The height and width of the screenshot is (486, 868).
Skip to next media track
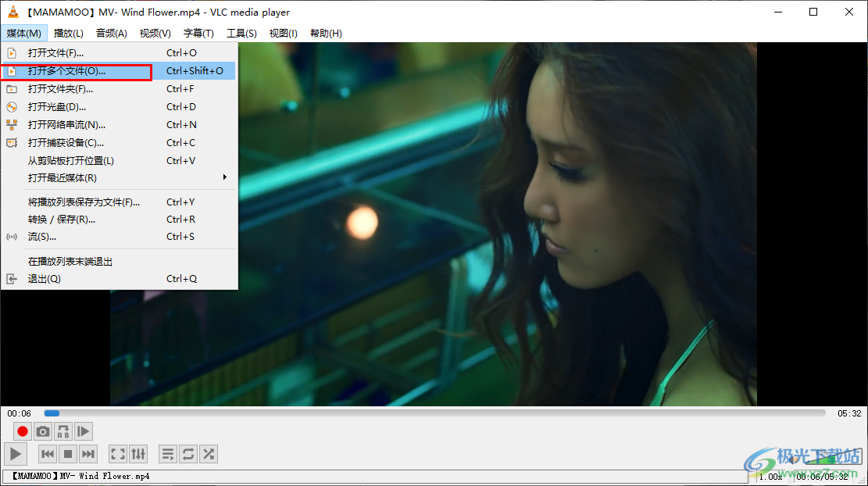(88, 455)
